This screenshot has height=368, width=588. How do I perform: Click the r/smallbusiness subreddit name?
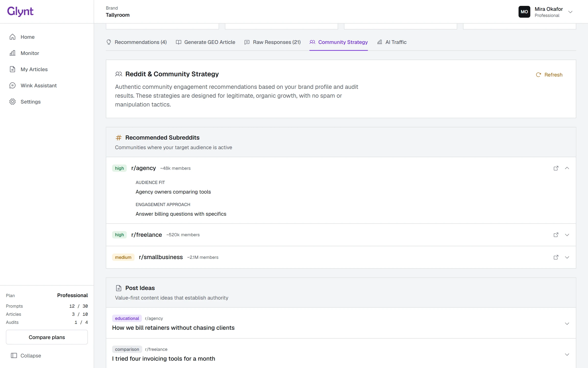(161, 257)
